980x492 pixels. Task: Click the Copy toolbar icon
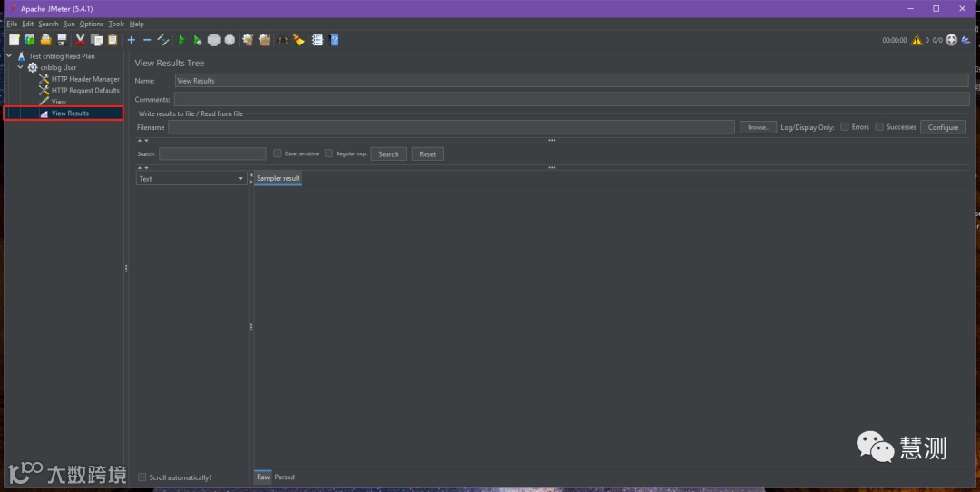click(x=97, y=40)
